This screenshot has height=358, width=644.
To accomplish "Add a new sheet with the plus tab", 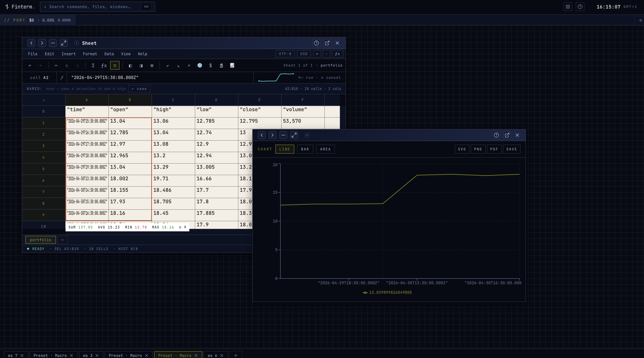I will (62, 240).
